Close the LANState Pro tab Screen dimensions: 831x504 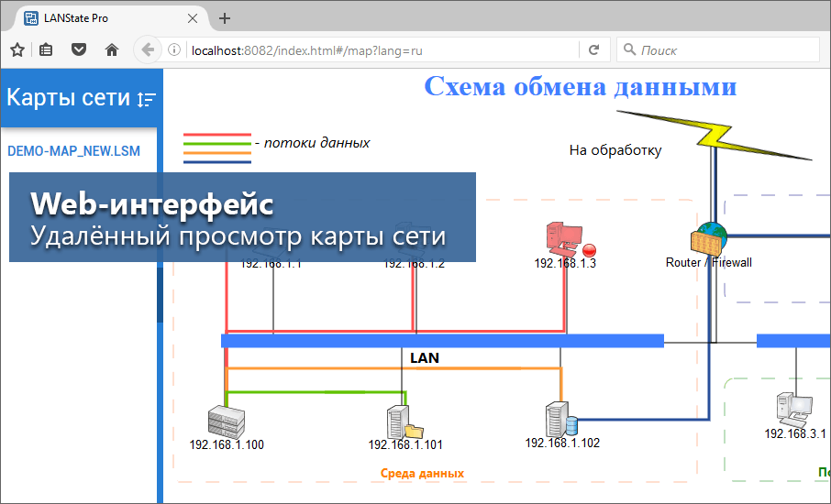tap(193, 18)
